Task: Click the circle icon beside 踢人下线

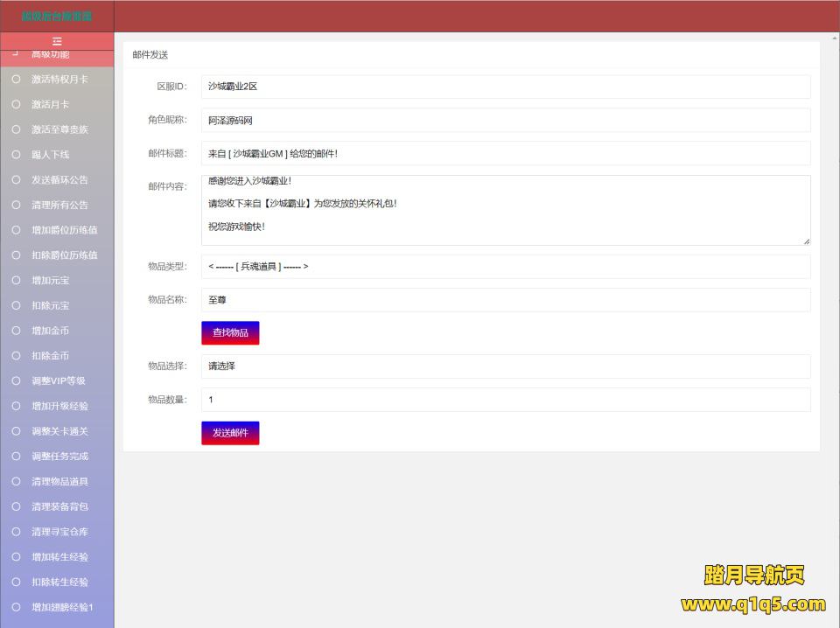Action: click(16, 155)
